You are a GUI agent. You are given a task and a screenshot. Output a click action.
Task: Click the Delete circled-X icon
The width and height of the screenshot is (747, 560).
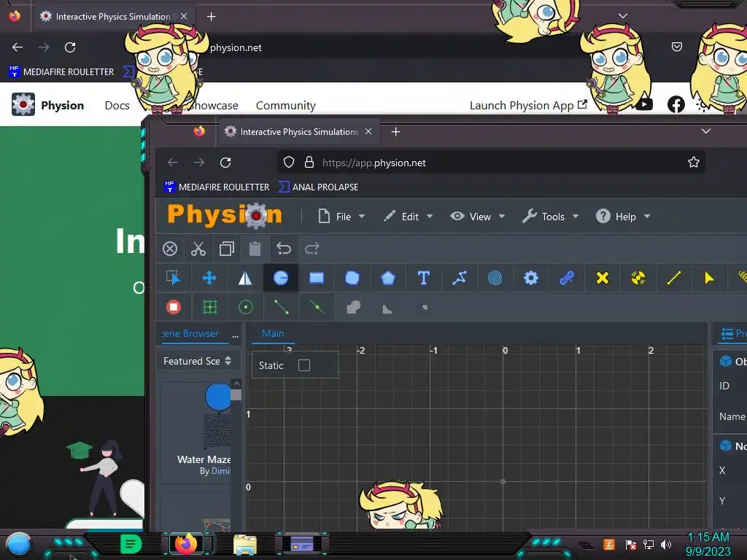click(x=170, y=249)
